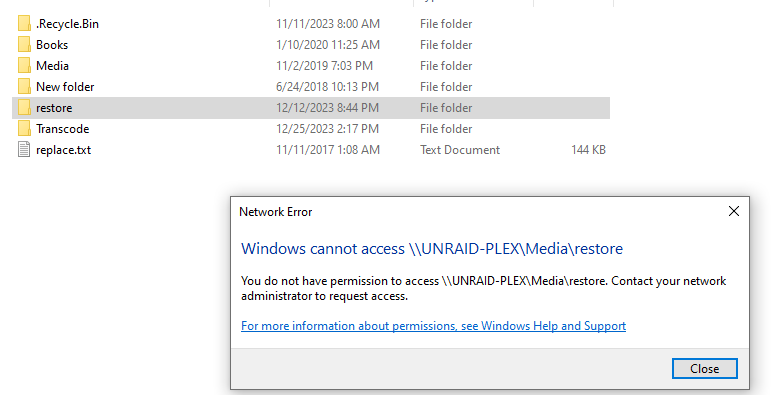Close the Network Error dialog with X
Image resolution: width=778 pixels, height=395 pixels.
[x=733, y=211]
